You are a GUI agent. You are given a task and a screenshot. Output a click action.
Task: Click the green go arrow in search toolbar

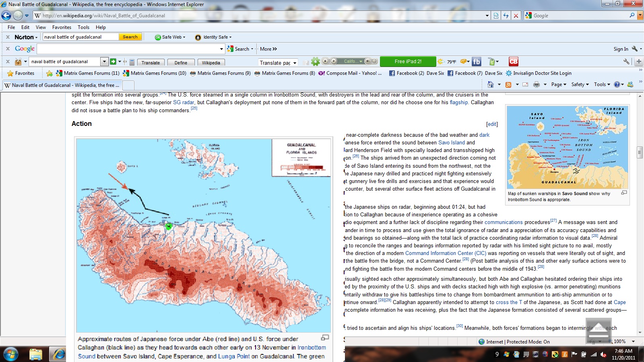point(113,62)
